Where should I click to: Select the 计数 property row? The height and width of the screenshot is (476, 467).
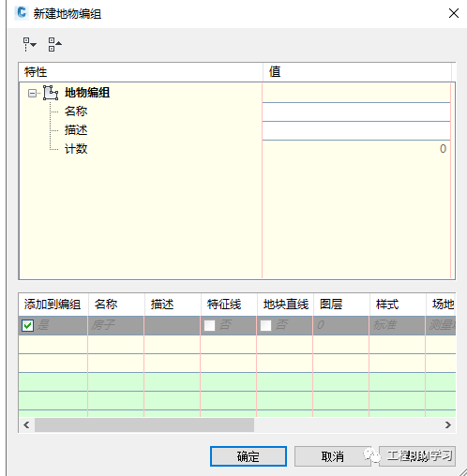76,149
